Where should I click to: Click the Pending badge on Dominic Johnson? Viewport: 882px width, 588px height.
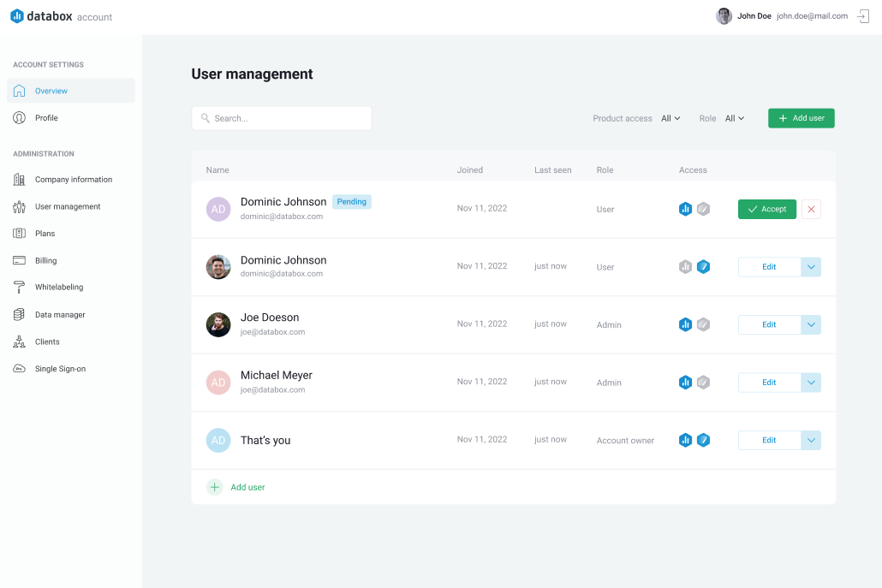pos(352,202)
